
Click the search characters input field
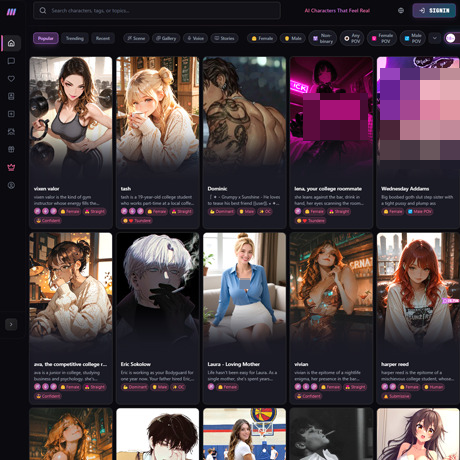click(157, 11)
